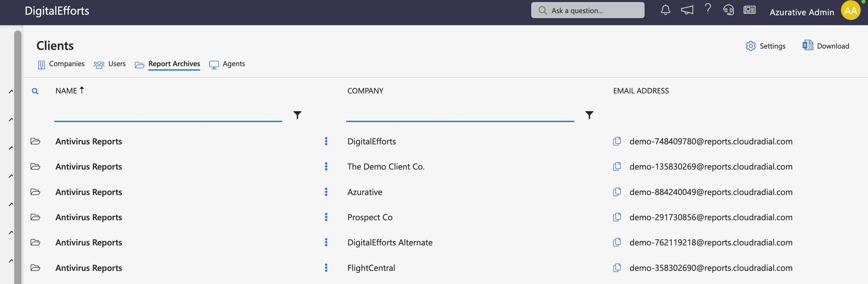This screenshot has height=284, width=868.
Task: Click the Settings gear icon
Action: pos(751,46)
